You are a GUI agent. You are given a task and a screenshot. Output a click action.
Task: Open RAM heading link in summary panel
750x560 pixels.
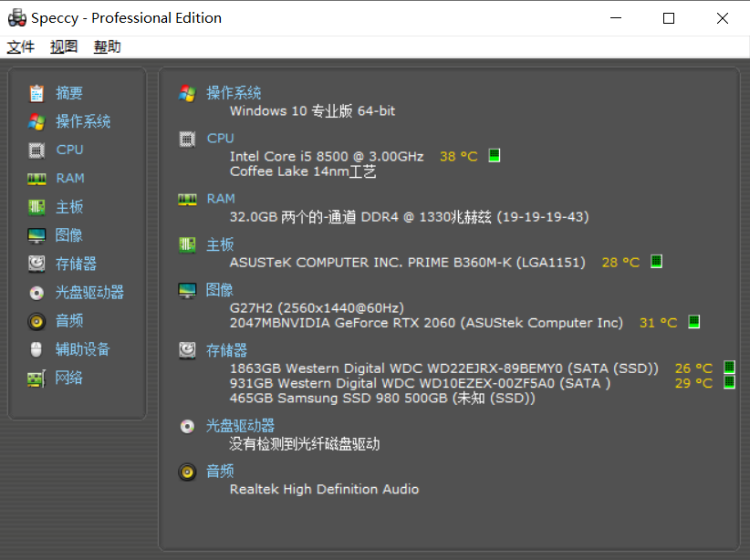221,199
